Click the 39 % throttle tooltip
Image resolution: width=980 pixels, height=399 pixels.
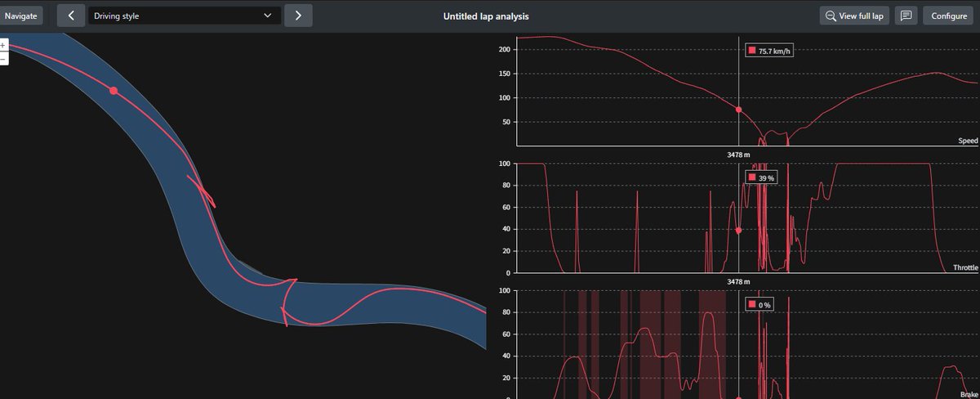761,177
